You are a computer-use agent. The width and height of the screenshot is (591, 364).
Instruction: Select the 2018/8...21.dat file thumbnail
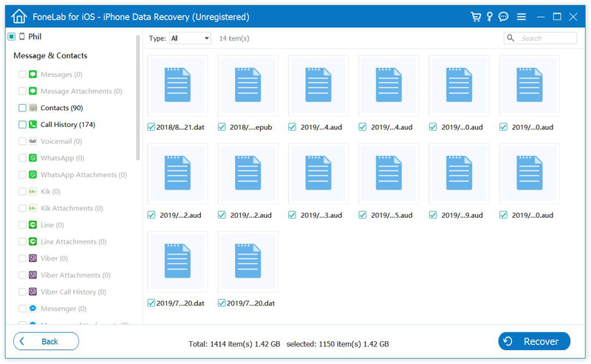tap(177, 86)
